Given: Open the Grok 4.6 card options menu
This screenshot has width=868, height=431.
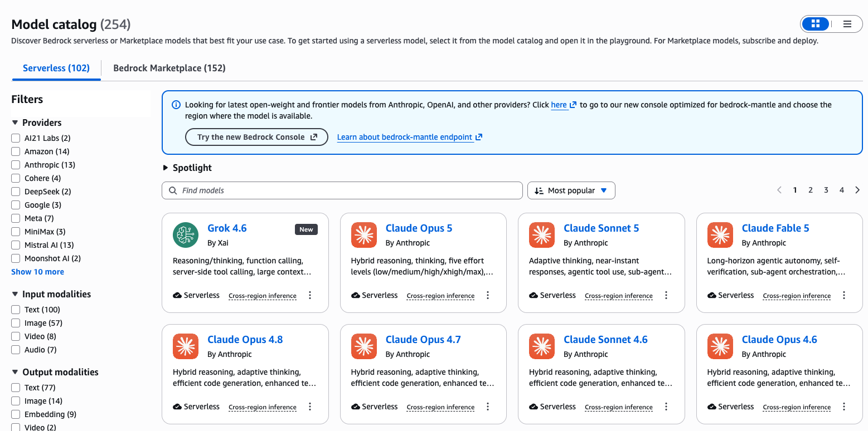Looking at the screenshot, I should click(310, 296).
